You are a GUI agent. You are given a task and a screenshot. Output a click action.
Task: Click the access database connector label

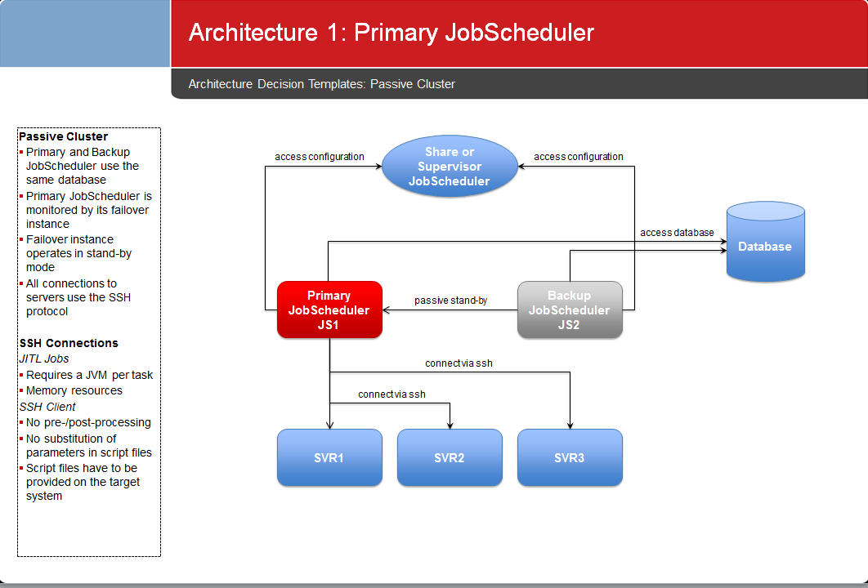tap(677, 233)
